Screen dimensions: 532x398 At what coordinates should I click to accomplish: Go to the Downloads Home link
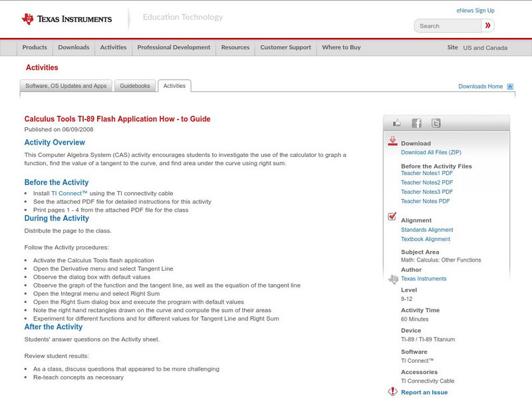pos(480,87)
